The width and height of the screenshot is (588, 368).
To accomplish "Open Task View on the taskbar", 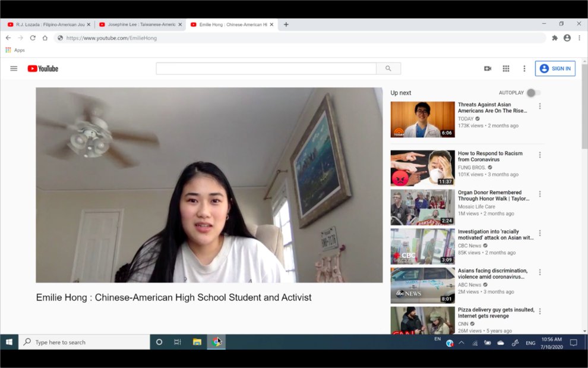I will pos(178,342).
